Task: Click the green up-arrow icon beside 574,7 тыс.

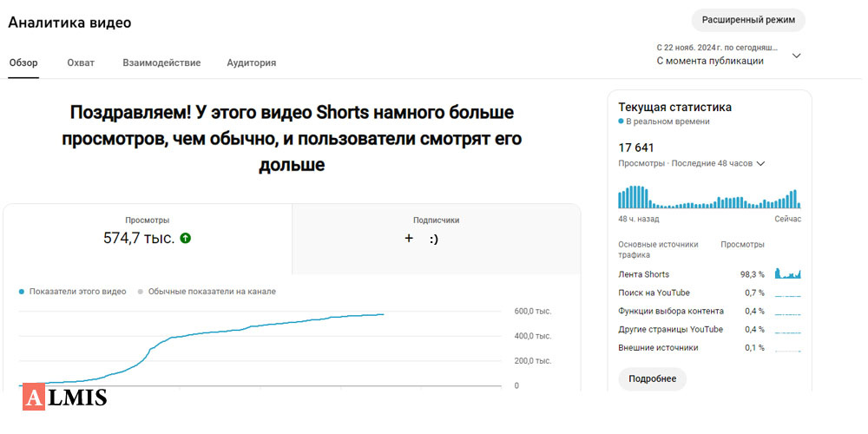Action: 186,239
